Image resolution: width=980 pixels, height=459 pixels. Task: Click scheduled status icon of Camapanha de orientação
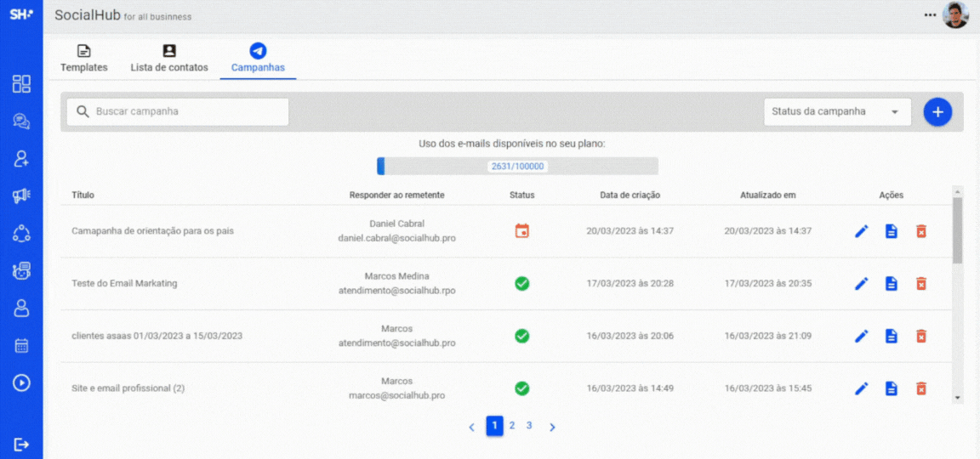pyautogui.click(x=521, y=231)
